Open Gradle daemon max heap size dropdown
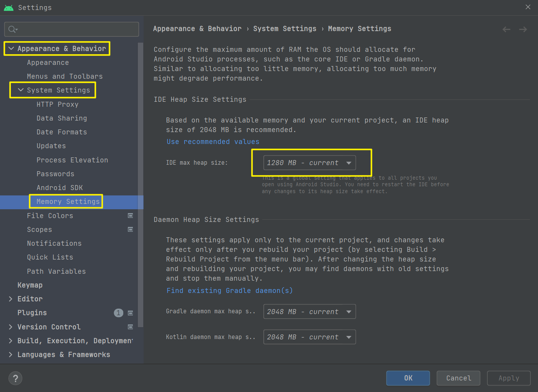 click(310, 312)
